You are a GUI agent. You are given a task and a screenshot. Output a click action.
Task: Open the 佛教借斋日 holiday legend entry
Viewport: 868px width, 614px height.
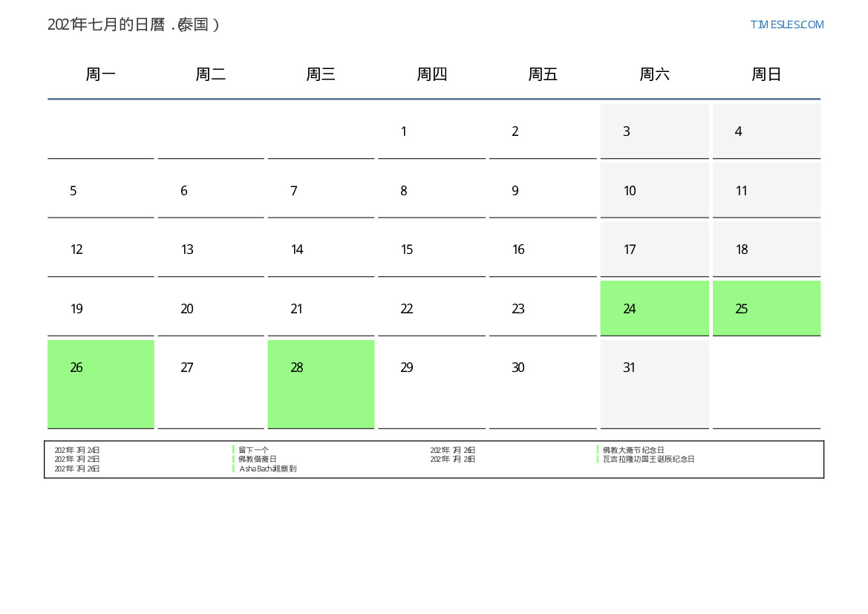[257, 460]
